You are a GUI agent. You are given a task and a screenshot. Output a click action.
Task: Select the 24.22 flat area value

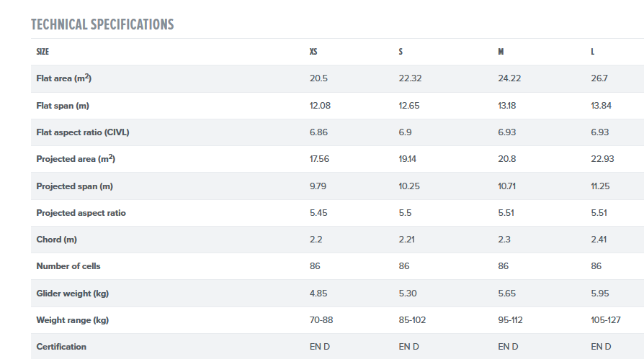coord(509,78)
